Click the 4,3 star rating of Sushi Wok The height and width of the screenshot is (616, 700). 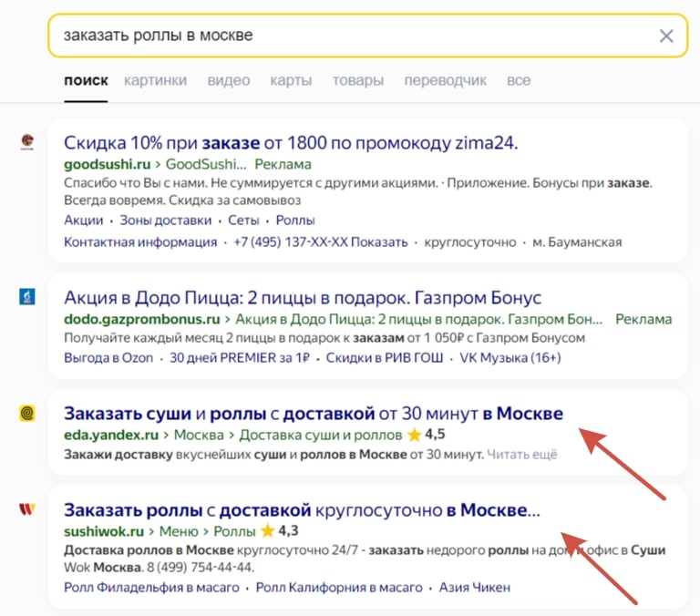[280, 530]
